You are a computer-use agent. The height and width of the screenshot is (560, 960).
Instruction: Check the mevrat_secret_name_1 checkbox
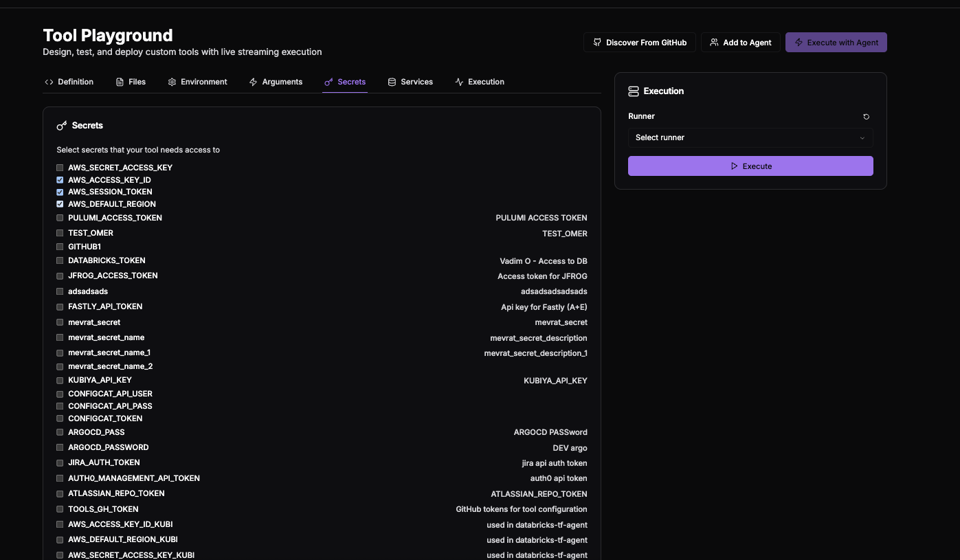pos(60,352)
